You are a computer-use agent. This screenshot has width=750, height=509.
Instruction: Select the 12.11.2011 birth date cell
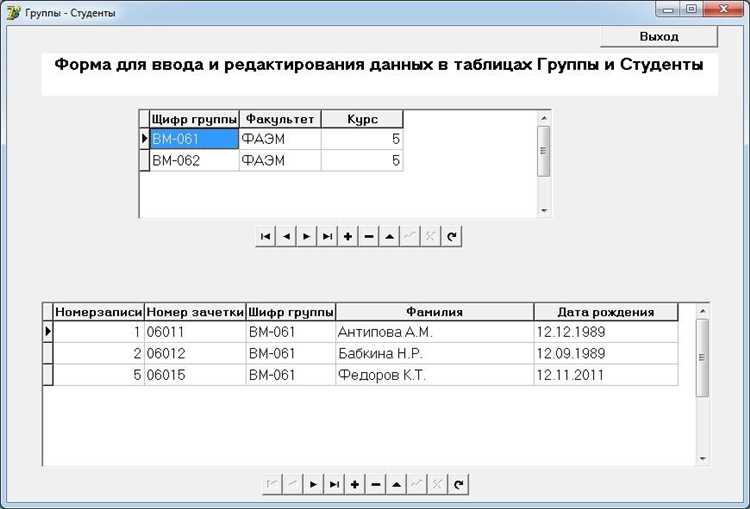(606, 375)
